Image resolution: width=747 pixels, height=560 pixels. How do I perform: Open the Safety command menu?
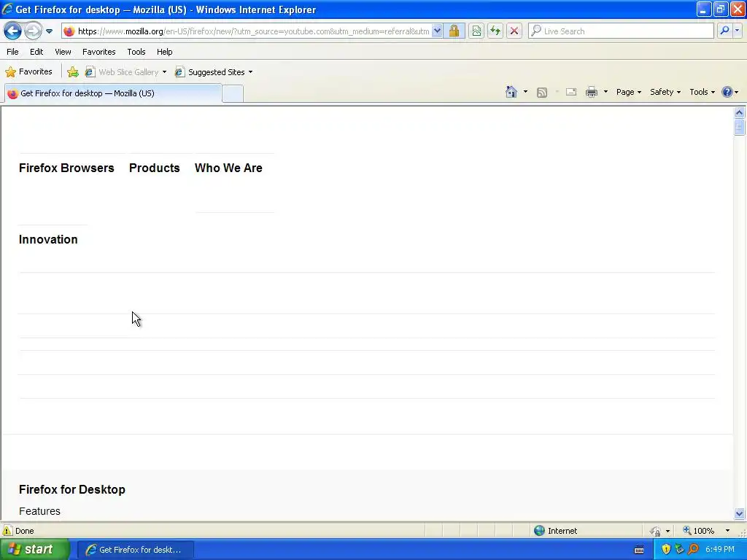coord(665,92)
